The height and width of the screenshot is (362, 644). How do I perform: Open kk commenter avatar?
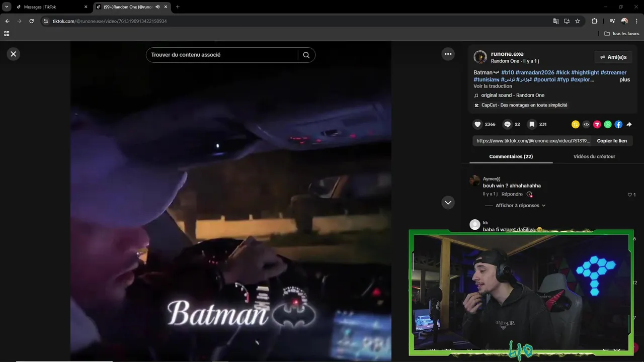pyautogui.click(x=474, y=225)
